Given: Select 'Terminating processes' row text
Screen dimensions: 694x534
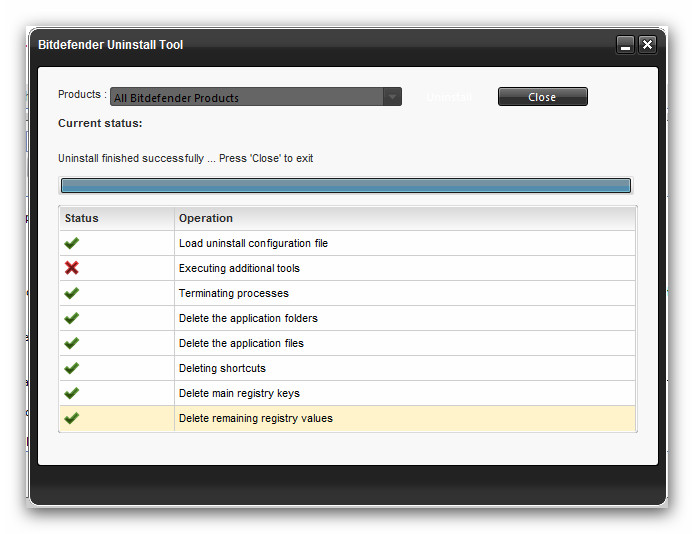Looking at the screenshot, I should [234, 293].
